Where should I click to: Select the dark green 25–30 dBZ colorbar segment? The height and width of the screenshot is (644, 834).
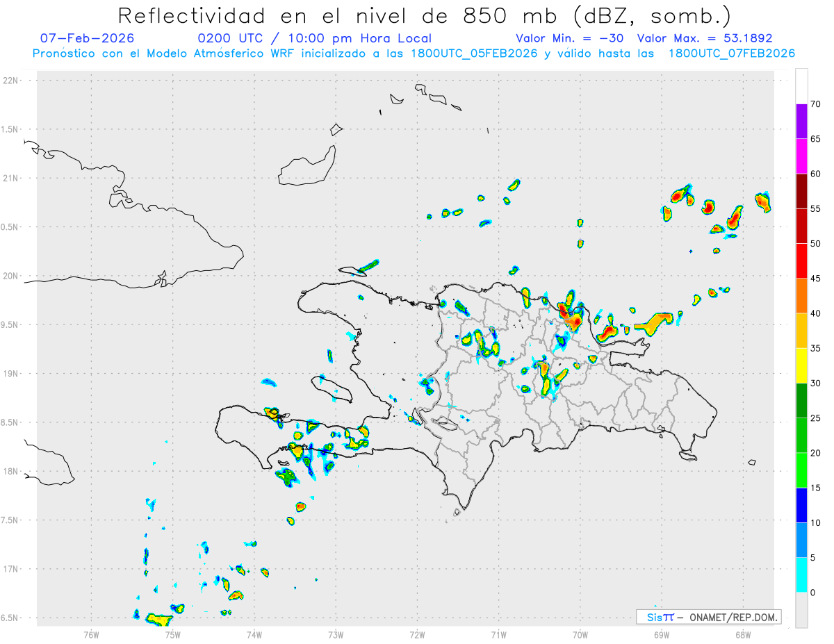(x=801, y=400)
